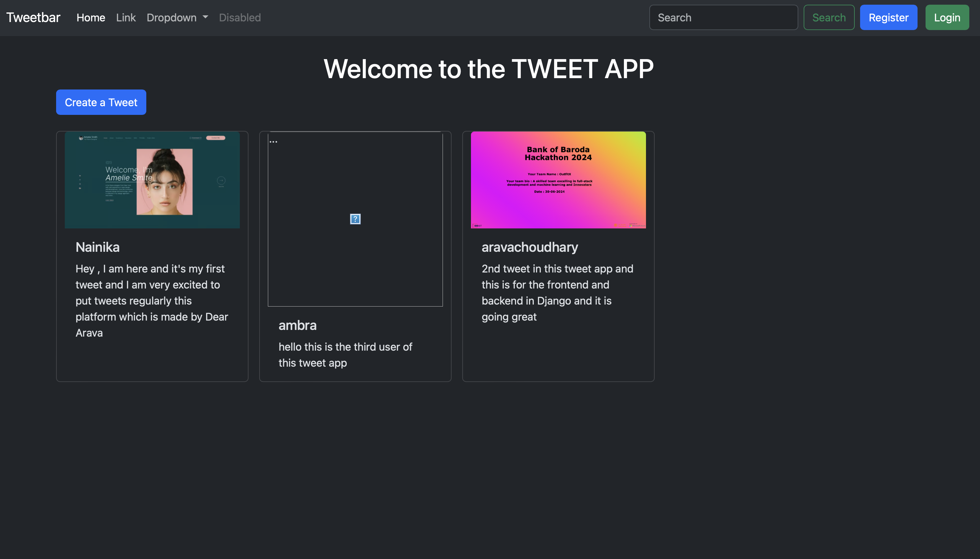Click the Dropdown caret arrow in the navbar
This screenshot has width=980, height=559.
coord(205,17)
